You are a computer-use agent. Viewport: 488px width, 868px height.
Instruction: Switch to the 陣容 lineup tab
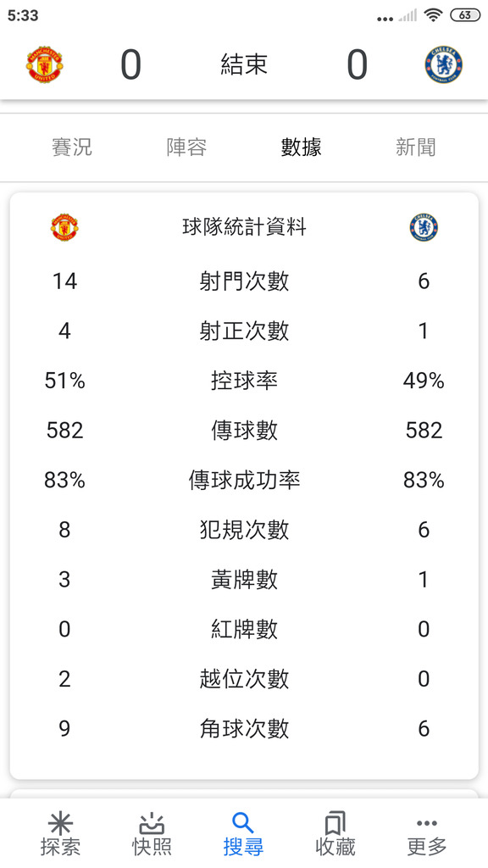[186, 147]
